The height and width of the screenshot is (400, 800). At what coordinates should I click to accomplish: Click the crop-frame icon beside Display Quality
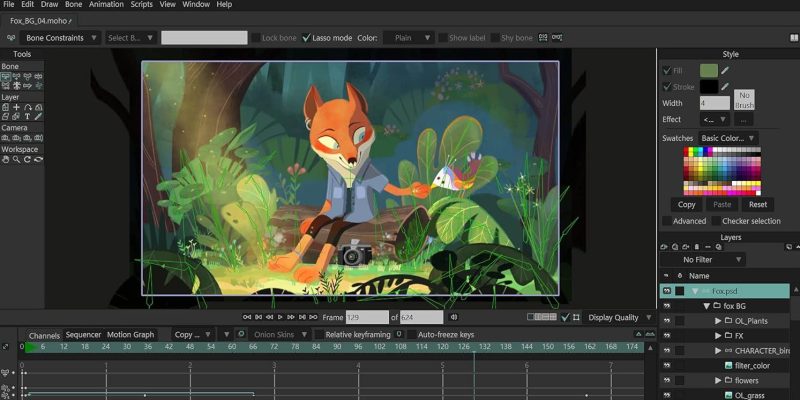coord(576,317)
